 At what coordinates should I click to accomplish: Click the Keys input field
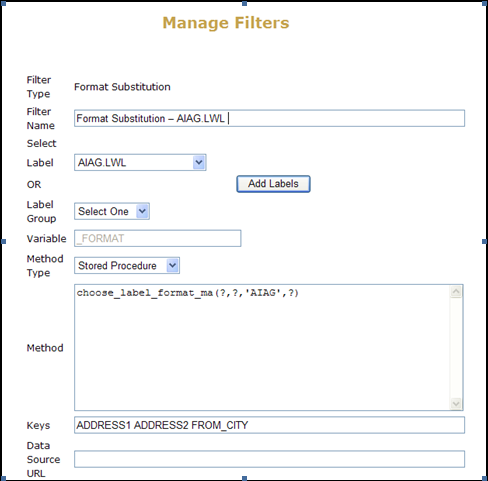point(269,425)
